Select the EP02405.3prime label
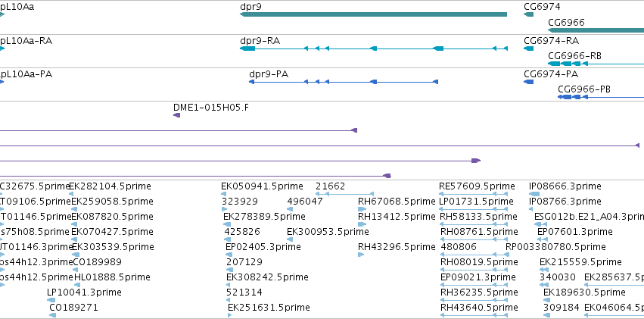The height and width of the screenshot is (319, 644). point(263,247)
